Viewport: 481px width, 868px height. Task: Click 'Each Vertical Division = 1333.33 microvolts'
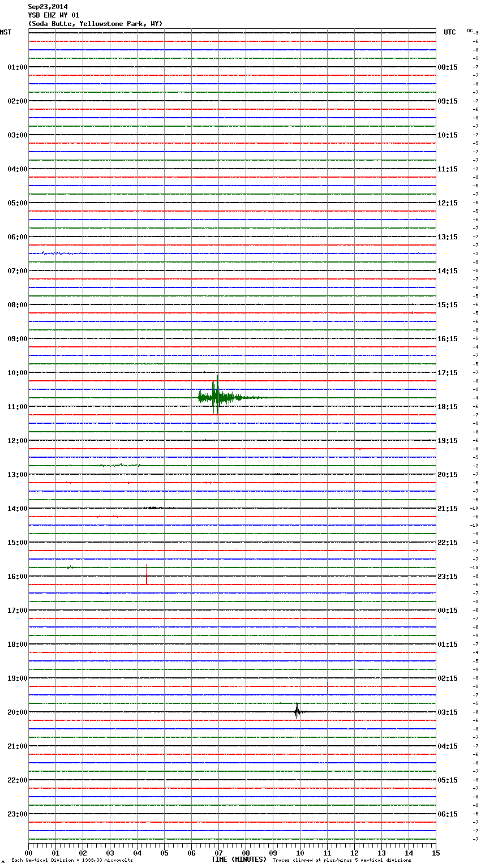click(72, 861)
